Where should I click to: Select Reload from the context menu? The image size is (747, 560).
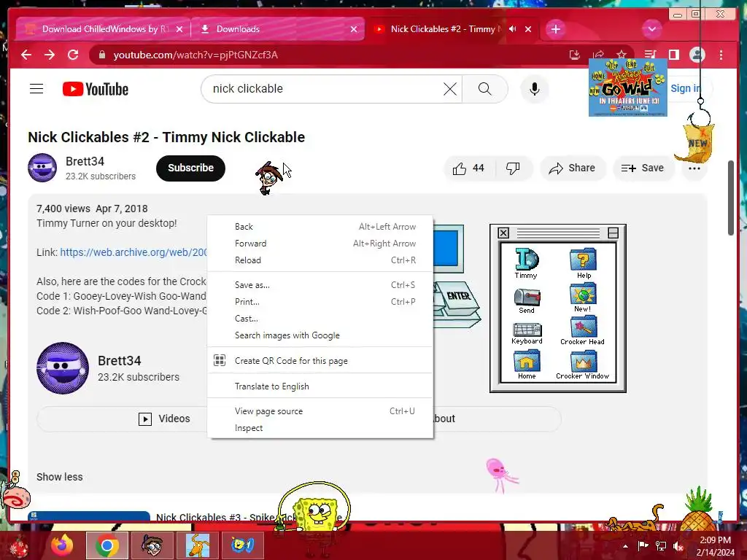[x=320, y=260]
